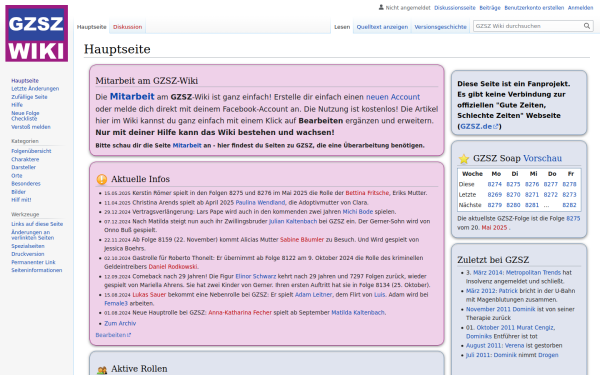
Task: Open Elinor Schwarz character link
Action: pos(256,276)
